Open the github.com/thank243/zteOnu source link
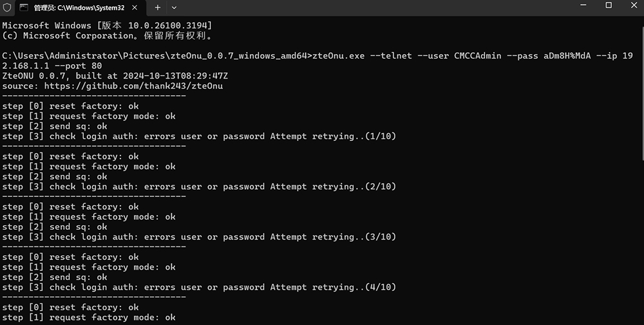This screenshot has height=325, width=644. click(133, 86)
